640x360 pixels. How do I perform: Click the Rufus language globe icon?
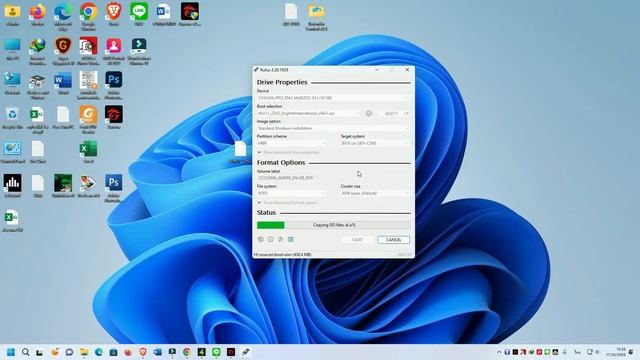coord(261,240)
